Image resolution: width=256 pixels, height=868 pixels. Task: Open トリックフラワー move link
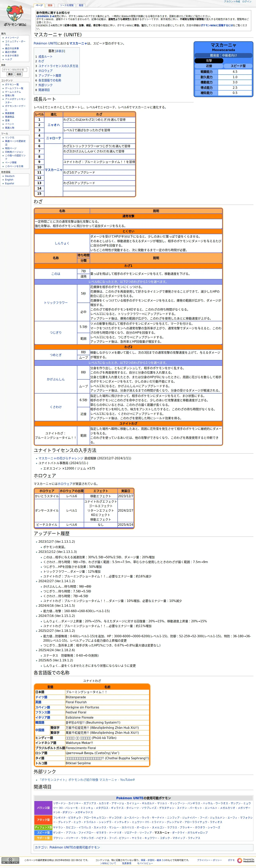[56, 303]
